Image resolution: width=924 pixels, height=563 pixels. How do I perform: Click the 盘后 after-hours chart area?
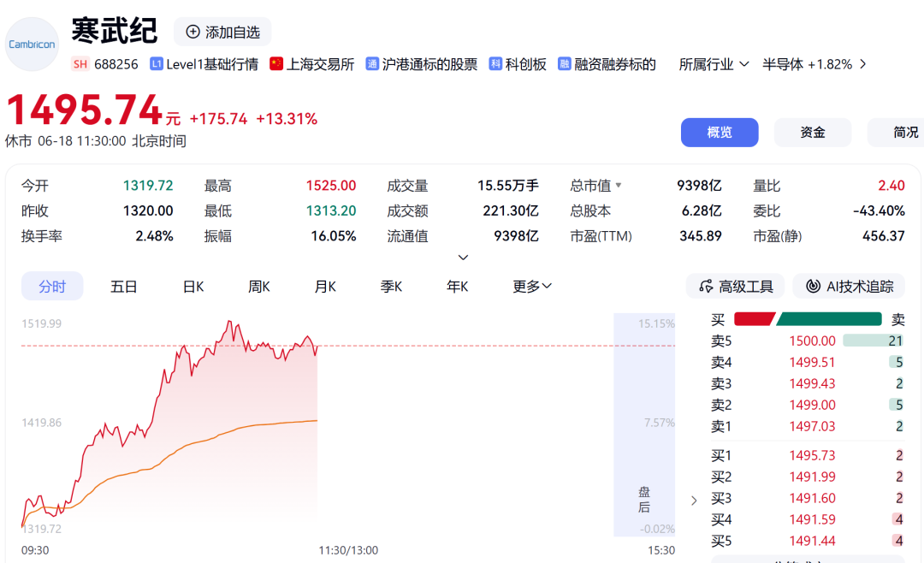click(x=644, y=425)
